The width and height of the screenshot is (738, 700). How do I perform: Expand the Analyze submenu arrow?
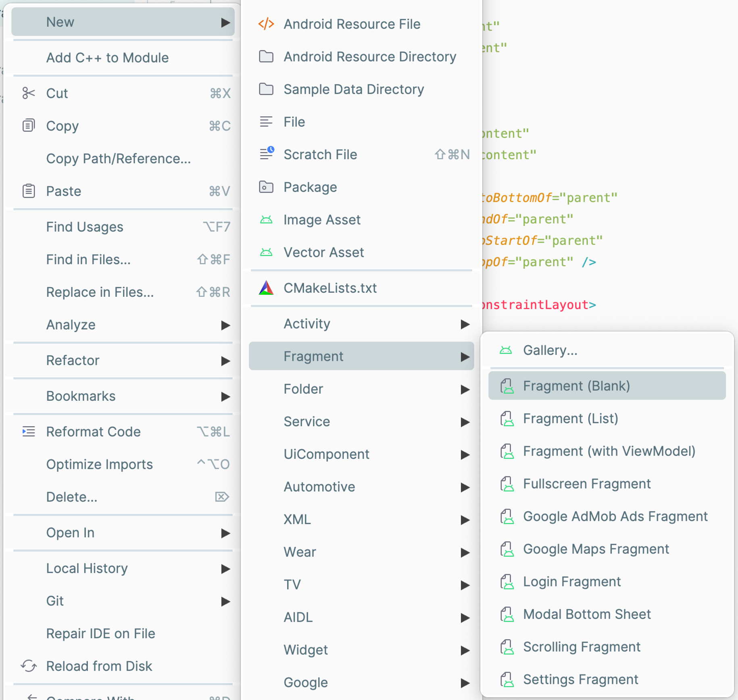coord(225,325)
